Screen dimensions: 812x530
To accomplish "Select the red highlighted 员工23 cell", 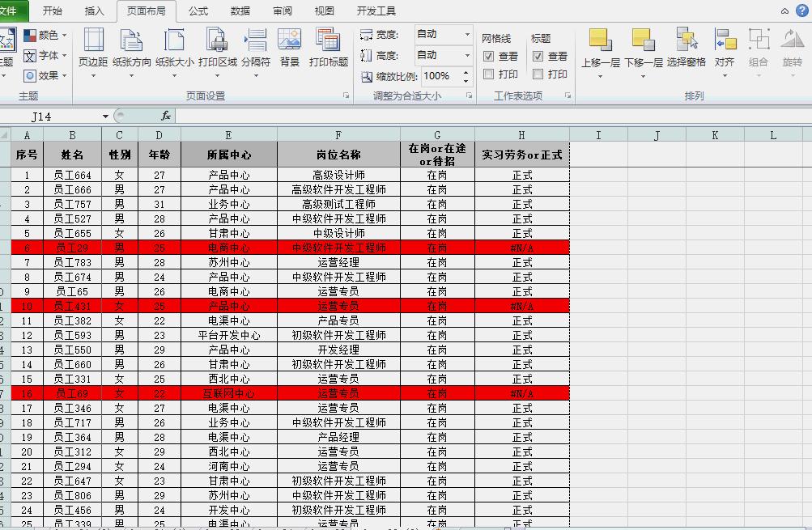I will [72, 248].
